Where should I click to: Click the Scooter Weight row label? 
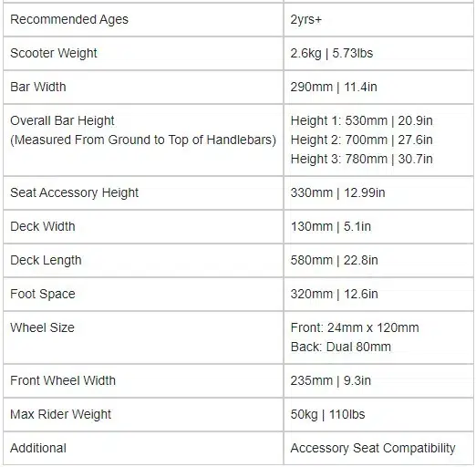pos(54,53)
